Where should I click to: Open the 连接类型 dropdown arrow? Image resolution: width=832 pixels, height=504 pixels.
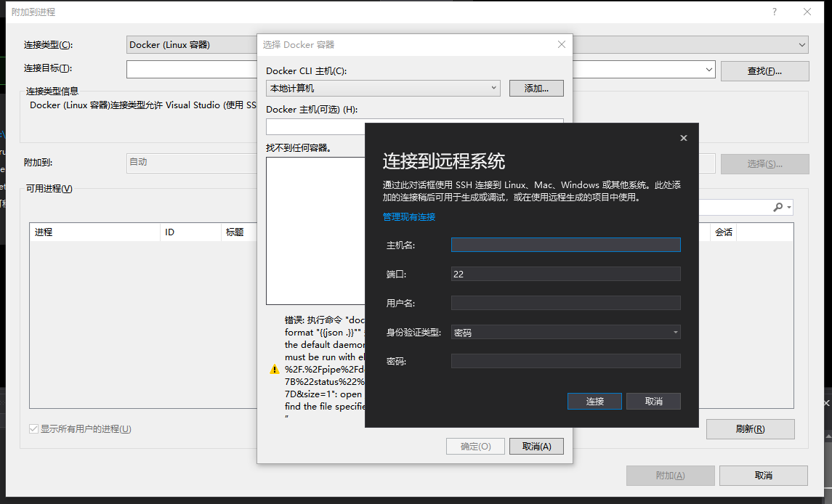click(801, 45)
